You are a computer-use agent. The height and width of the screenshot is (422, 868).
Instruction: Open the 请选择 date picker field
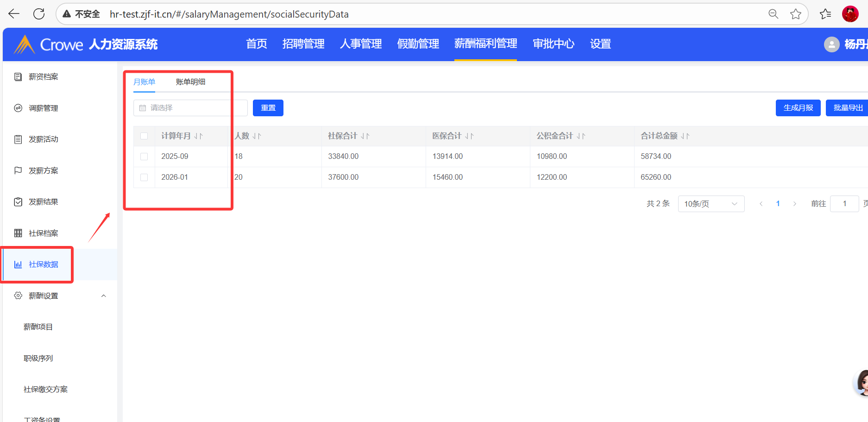(x=190, y=108)
